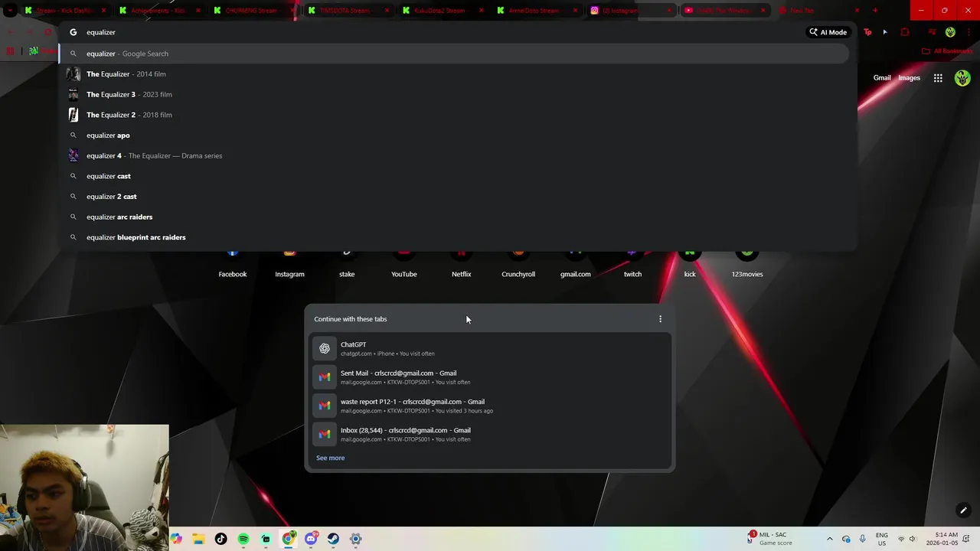Open the stake shortcut
This screenshot has width=980, height=551.
click(x=347, y=264)
